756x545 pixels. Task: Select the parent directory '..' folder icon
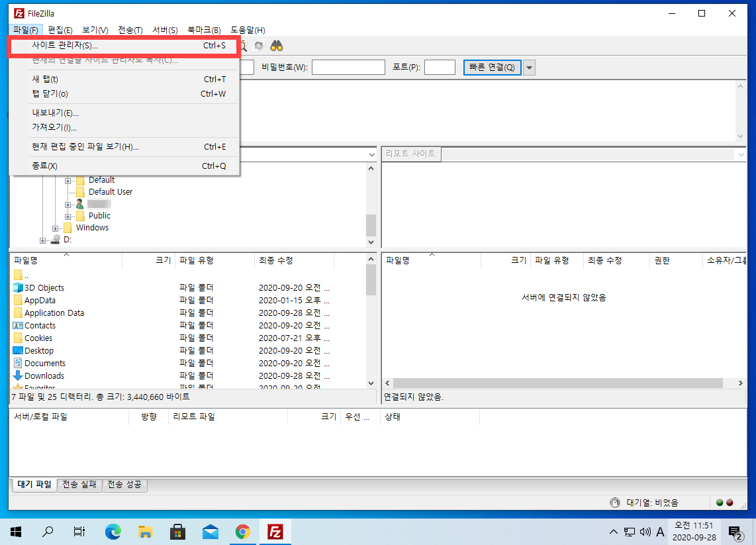[18, 275]
